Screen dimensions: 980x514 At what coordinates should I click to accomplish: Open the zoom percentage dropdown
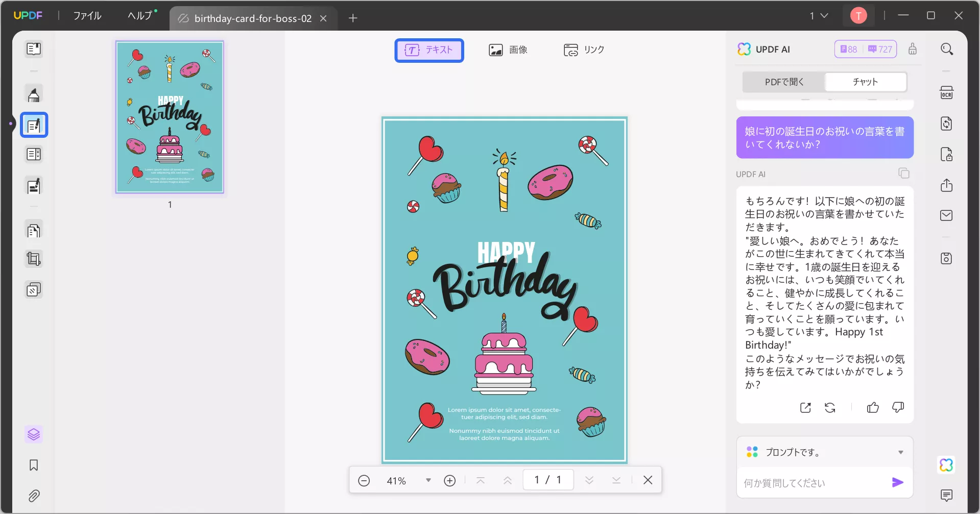pos(428,480)
